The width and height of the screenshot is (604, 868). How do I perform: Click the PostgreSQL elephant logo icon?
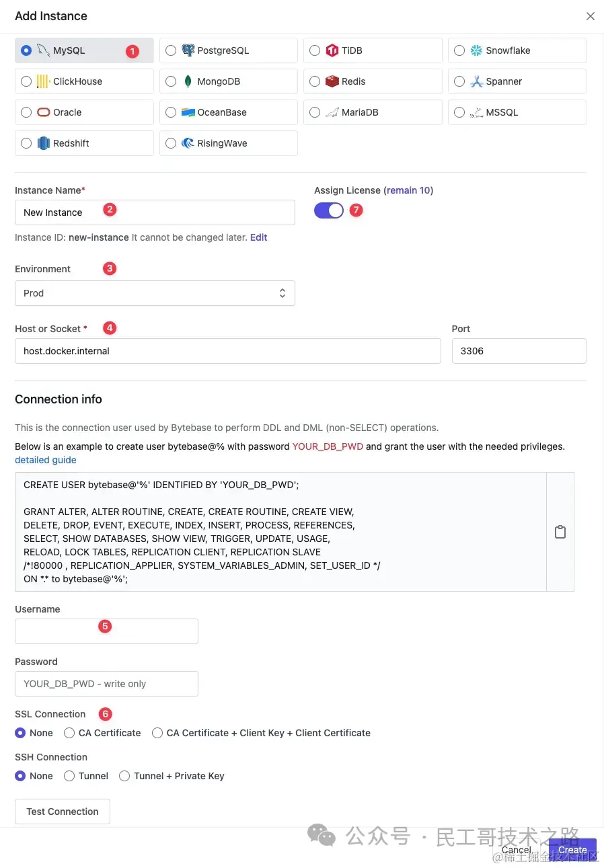tap(188, 50)
